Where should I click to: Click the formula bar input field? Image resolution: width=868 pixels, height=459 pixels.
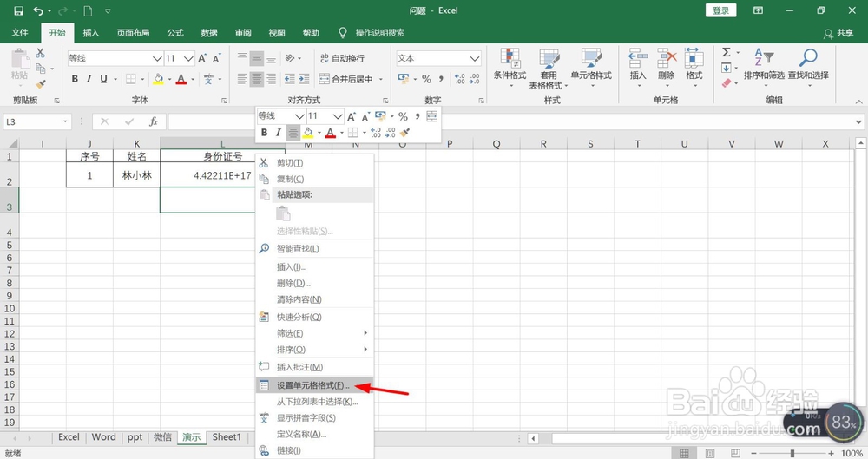510,121
